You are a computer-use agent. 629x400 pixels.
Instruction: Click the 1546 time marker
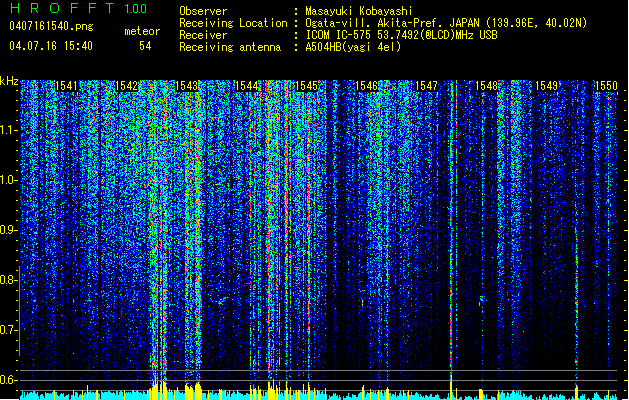[x=366, y=86]
